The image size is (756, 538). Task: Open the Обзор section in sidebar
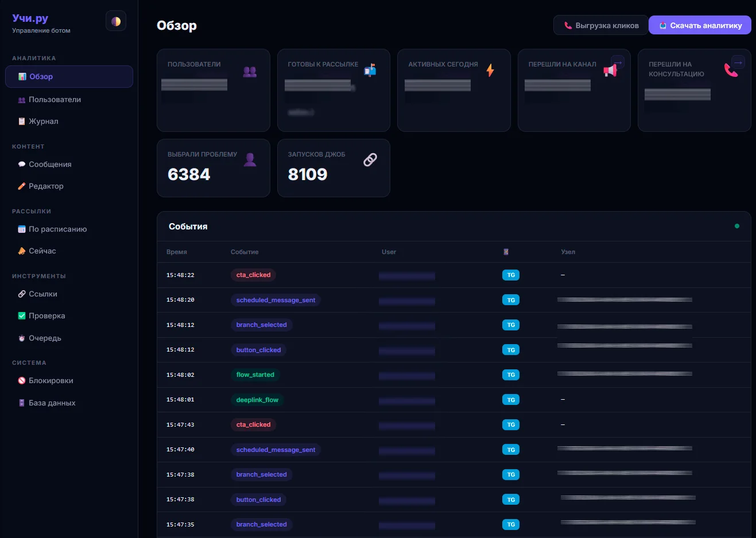click(x=69, y=76)
